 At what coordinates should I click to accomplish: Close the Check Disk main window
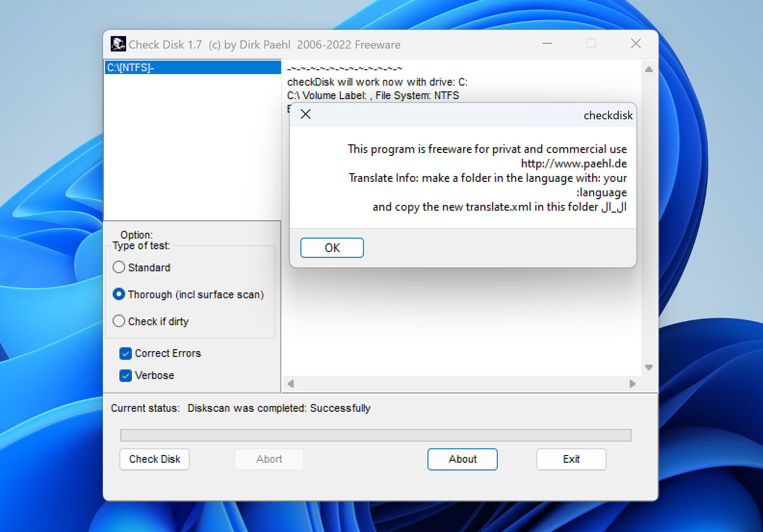635,44
